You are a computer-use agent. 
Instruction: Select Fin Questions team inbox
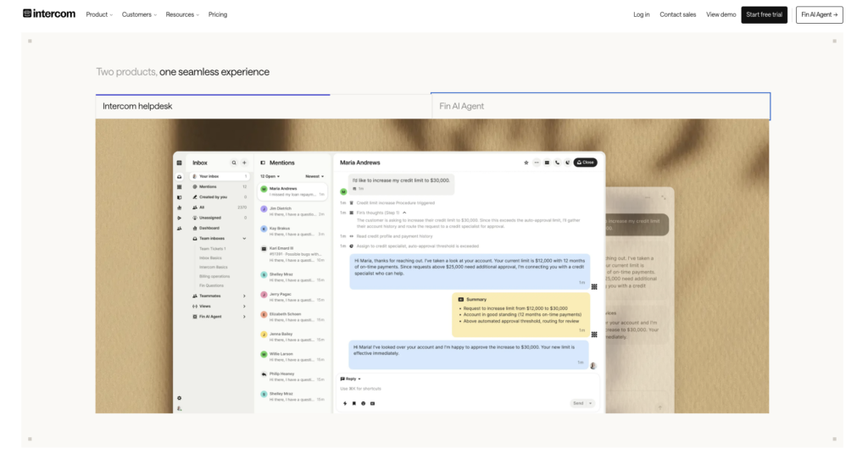tap(211, 286)
